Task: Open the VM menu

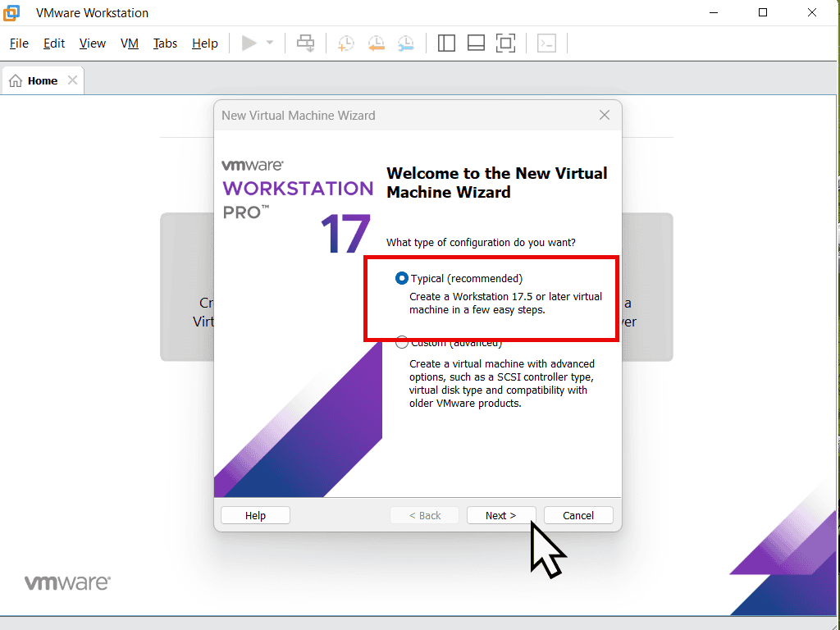Action: tap(130, 43)
